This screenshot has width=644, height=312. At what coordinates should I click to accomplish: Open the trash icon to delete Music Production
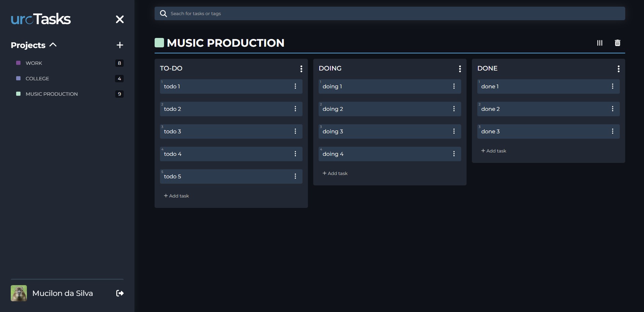click(x=618, y=43)
